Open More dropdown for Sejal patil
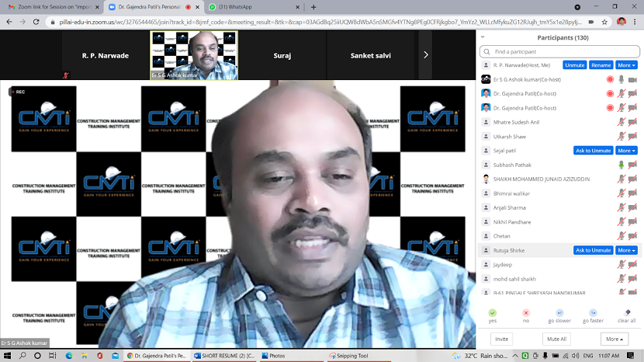 click(626, 151)
